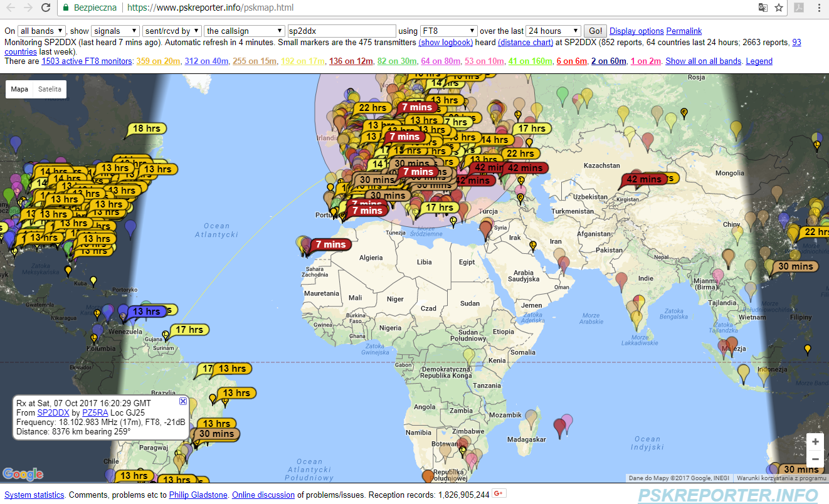The height and width of the screenshot is (504, 829).
Task: Switch map to Satelita view
Action: click(50, 89)
